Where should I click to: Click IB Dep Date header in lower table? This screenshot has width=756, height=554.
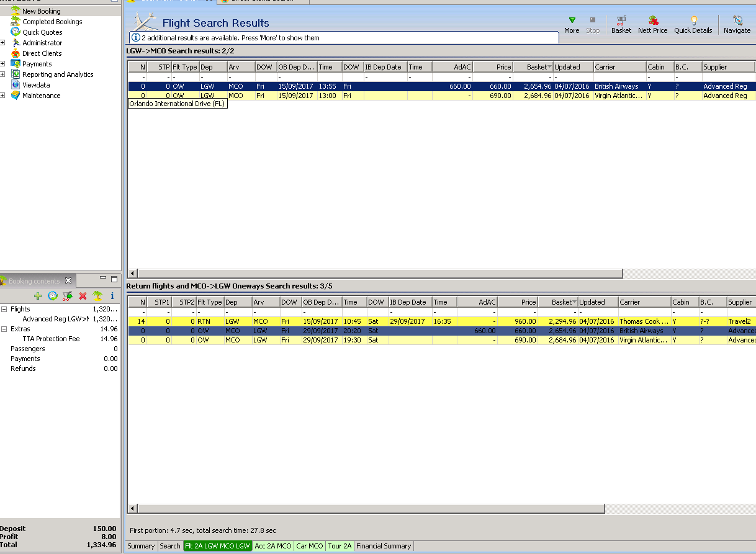pos(410,302)
